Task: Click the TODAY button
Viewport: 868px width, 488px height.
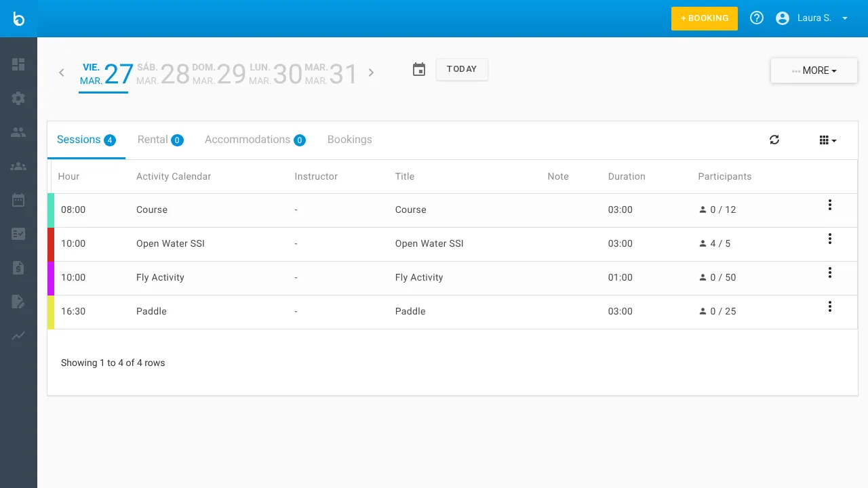Action: [462, 69]
